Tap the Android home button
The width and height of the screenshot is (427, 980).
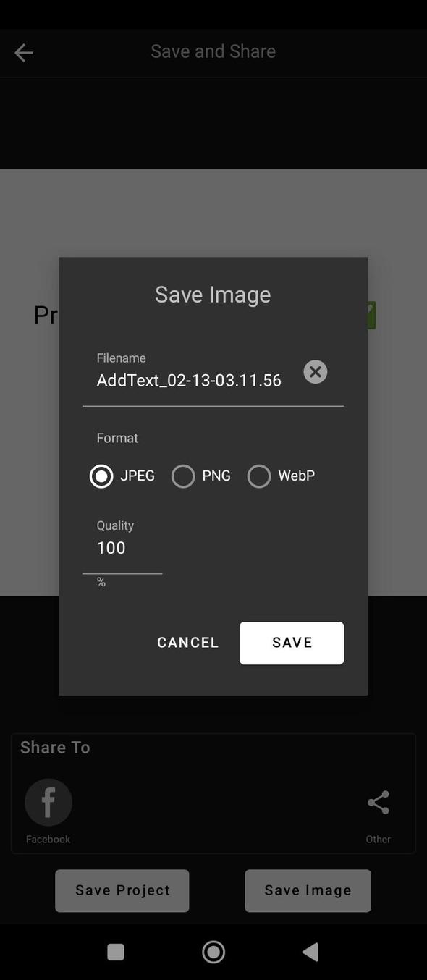point(213,952)
